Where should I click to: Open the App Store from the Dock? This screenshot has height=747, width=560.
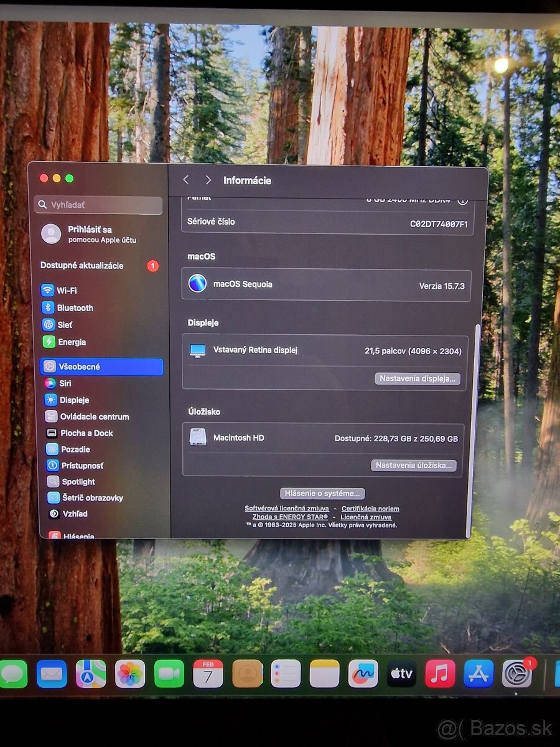(479, 674)
